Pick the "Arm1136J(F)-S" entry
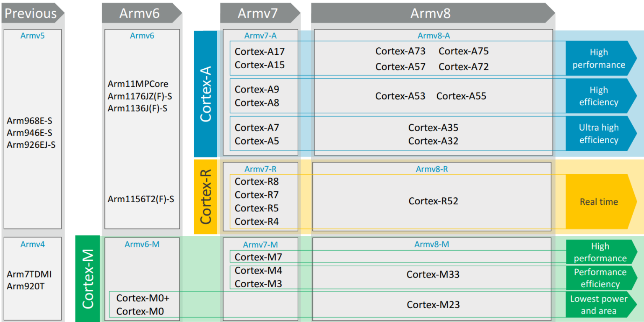Image resolution: width=644 pixels, height=322 pixels. coord(138,108)
